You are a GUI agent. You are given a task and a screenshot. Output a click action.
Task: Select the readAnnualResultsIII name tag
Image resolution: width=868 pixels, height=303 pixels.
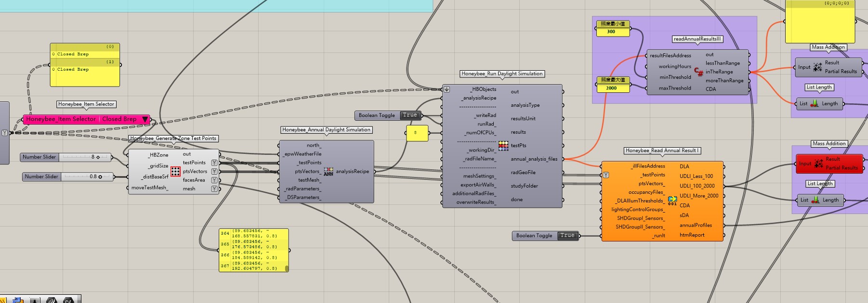pos(697,39)
